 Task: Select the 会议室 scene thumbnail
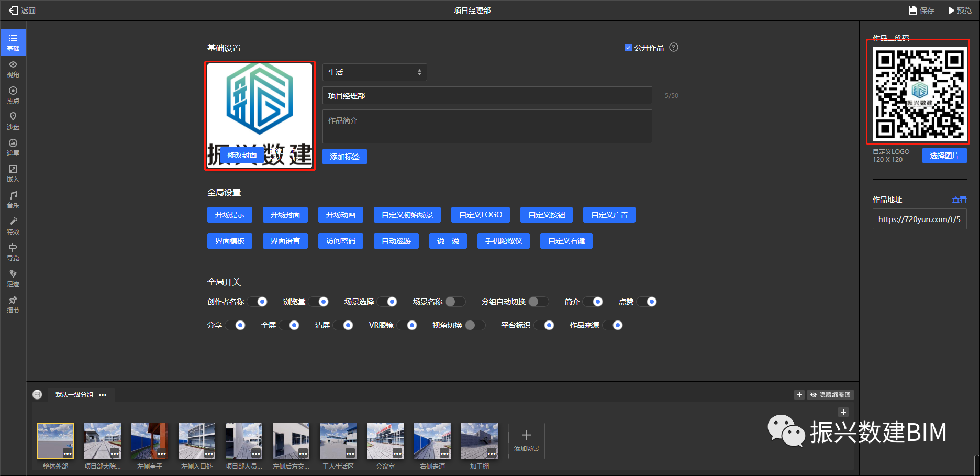[385, 440]
